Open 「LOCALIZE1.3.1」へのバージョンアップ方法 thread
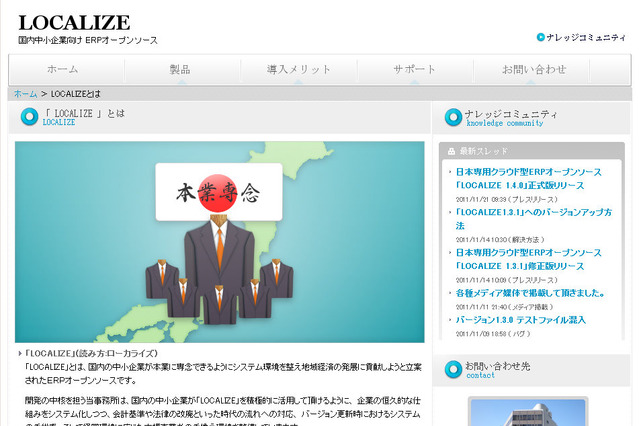Screen dimensions: 639x426 [x=533, y=219]
